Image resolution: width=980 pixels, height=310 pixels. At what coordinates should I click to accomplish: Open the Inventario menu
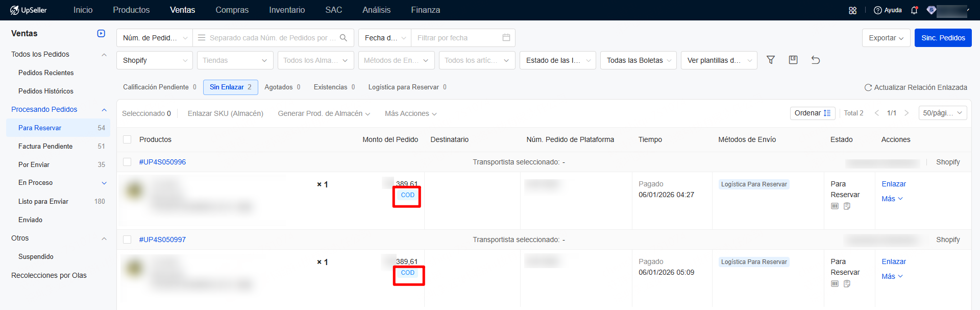point(287,10)
